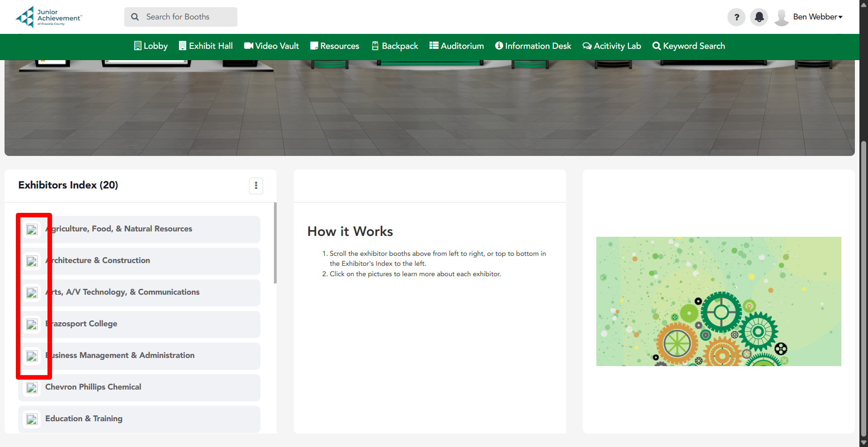
Task: Click the Brazosport College thumbnail icon
Action: (x=32, y=325)
